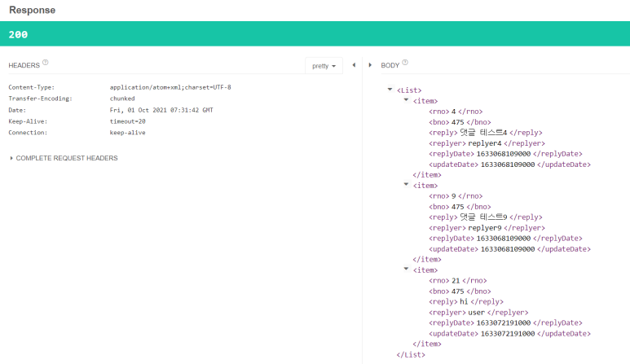The width and height of the screenshot is (630, 364).
Task: Collapse the item containing rno 9
Action: [x=406, y=185]
